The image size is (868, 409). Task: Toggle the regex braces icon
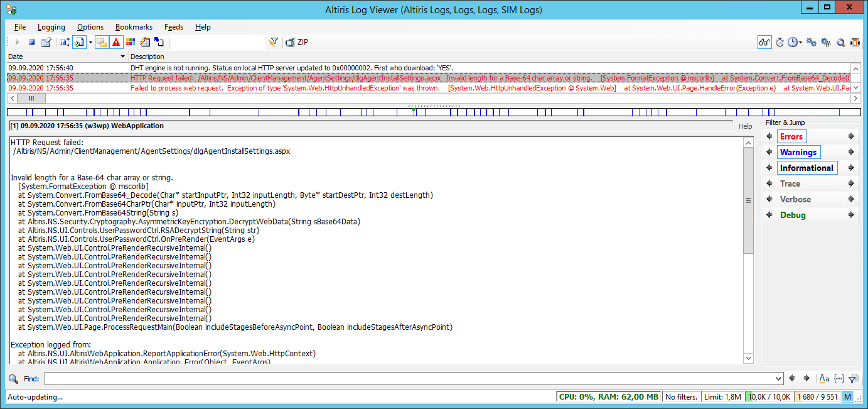pyautogui.click(x=839, y=378)
